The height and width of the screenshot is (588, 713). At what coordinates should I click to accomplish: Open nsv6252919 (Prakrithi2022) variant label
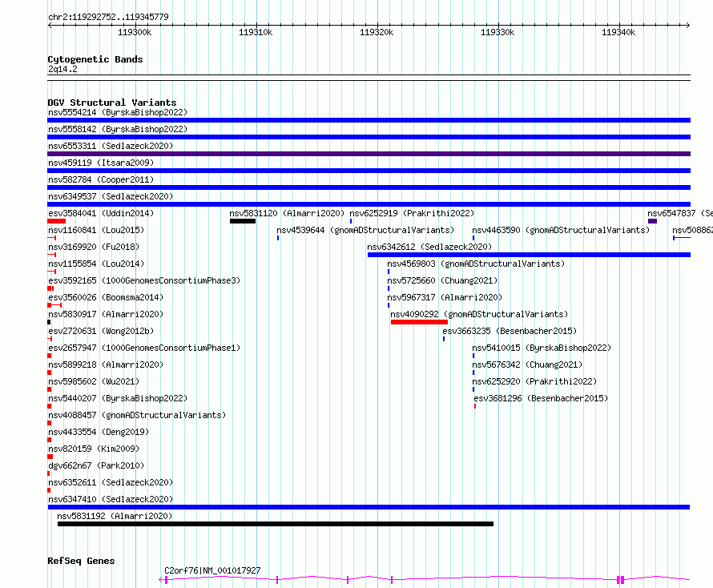(x=412, y=213)
